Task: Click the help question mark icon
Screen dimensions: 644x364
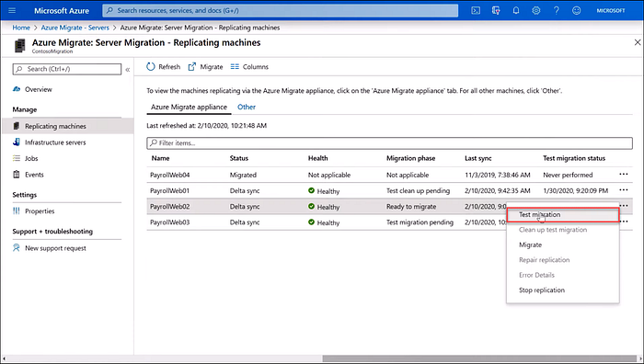Action: coord(556,11)
